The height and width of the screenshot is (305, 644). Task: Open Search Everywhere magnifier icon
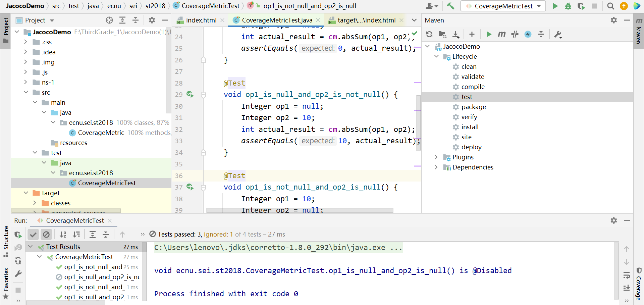coord(611,6)
